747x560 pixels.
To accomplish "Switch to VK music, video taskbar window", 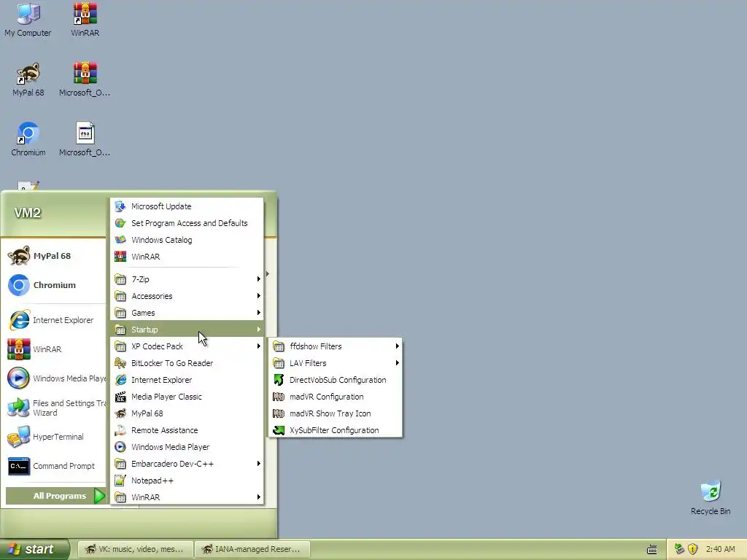I will (x=135, y=549).
